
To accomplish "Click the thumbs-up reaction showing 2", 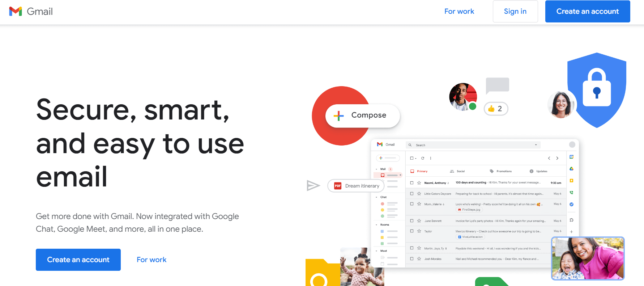I will click(496, 109).
